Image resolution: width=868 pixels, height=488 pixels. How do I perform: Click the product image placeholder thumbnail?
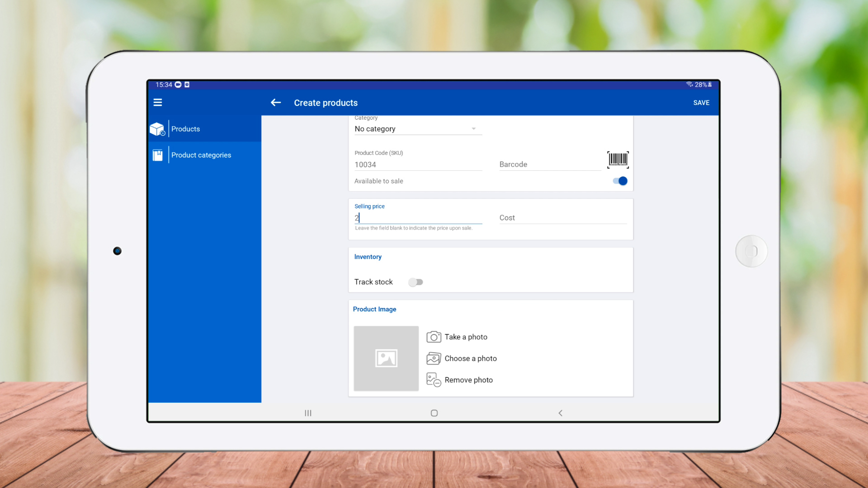(x=386, y=358)
